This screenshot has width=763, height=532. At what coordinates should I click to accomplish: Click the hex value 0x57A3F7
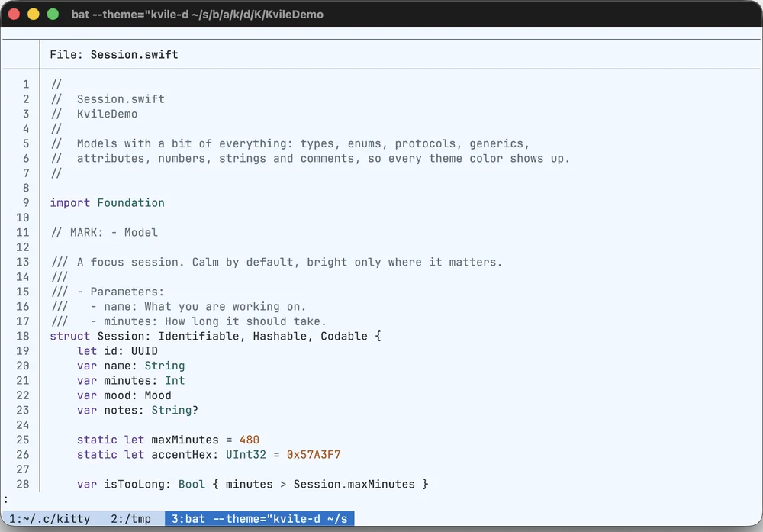tap(314, 455)
